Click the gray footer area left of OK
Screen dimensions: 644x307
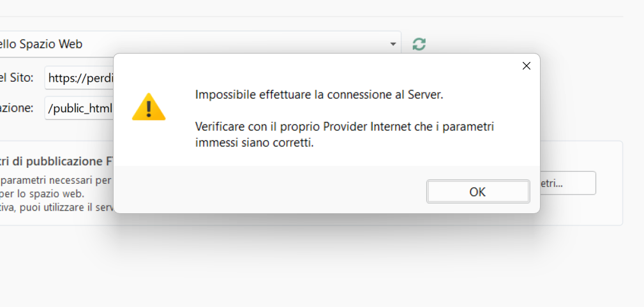tap(268, 190)
